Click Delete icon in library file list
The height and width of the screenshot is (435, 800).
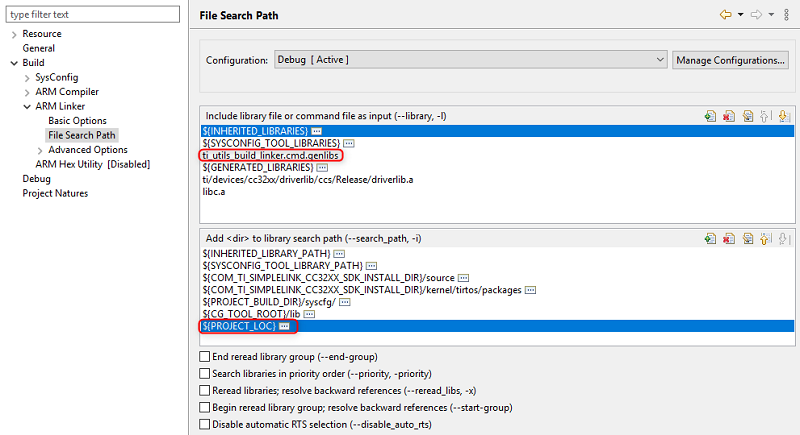tap(729, 116)
